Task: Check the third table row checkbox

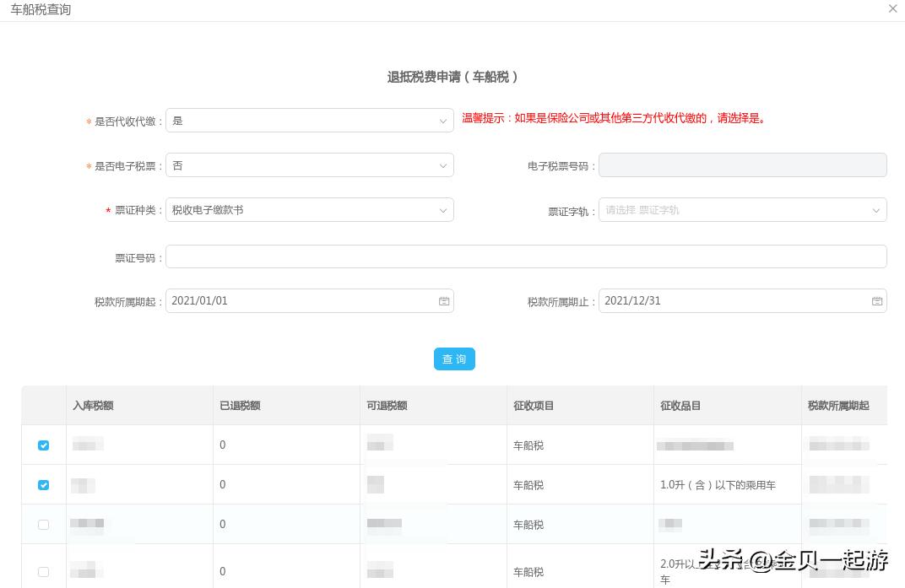Action: [x=43, y=524]
